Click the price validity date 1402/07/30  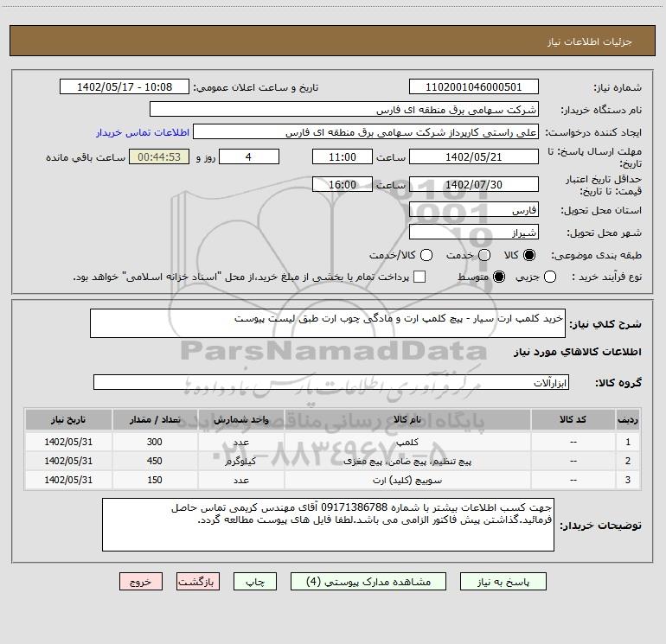[474, 184]
